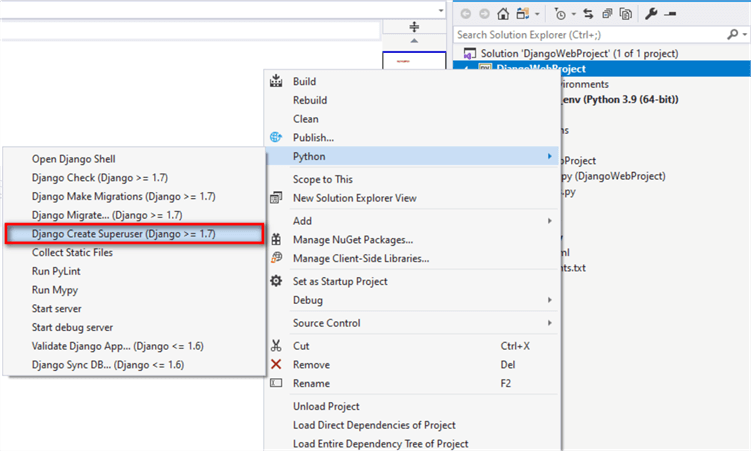Select Collect Static Files

pos(72,252)
